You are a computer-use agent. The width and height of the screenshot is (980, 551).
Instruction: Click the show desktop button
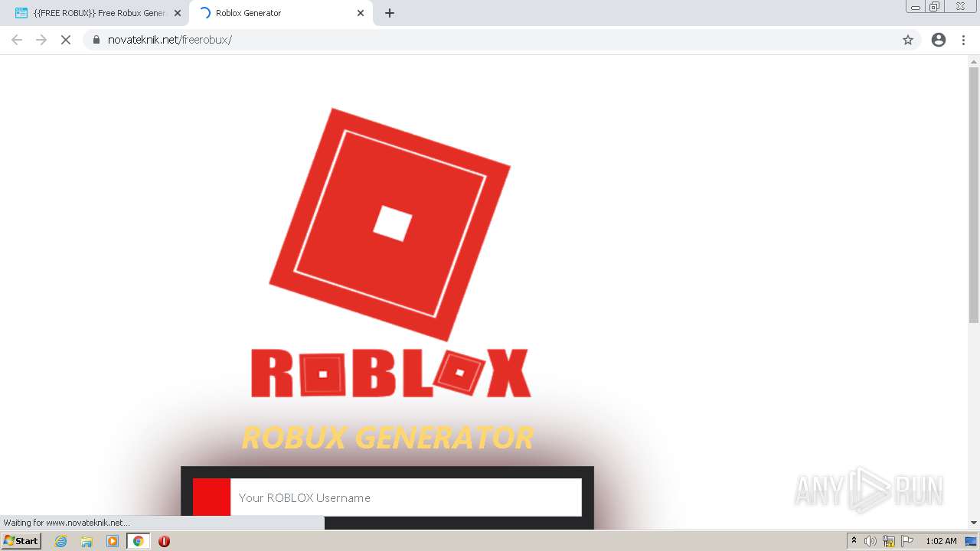pyautogui.click(x=972, y=541)
